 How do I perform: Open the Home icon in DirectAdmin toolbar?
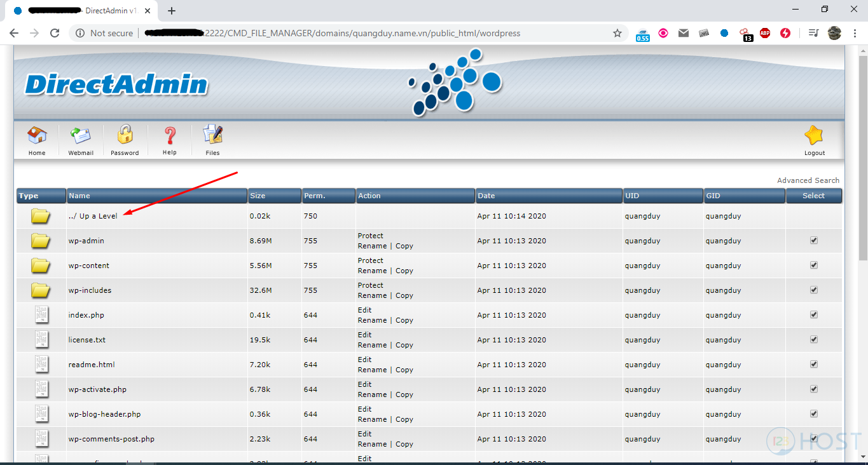coord(37,135)
